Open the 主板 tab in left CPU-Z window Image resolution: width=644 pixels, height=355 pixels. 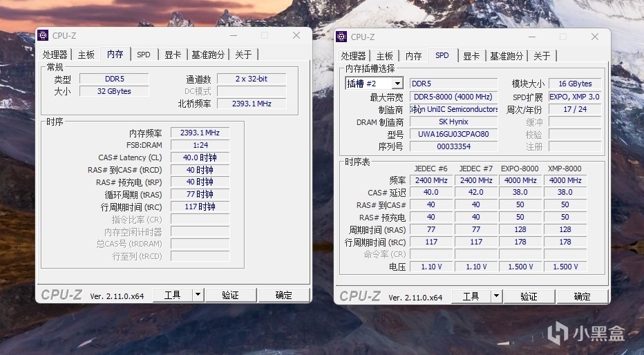86,55
